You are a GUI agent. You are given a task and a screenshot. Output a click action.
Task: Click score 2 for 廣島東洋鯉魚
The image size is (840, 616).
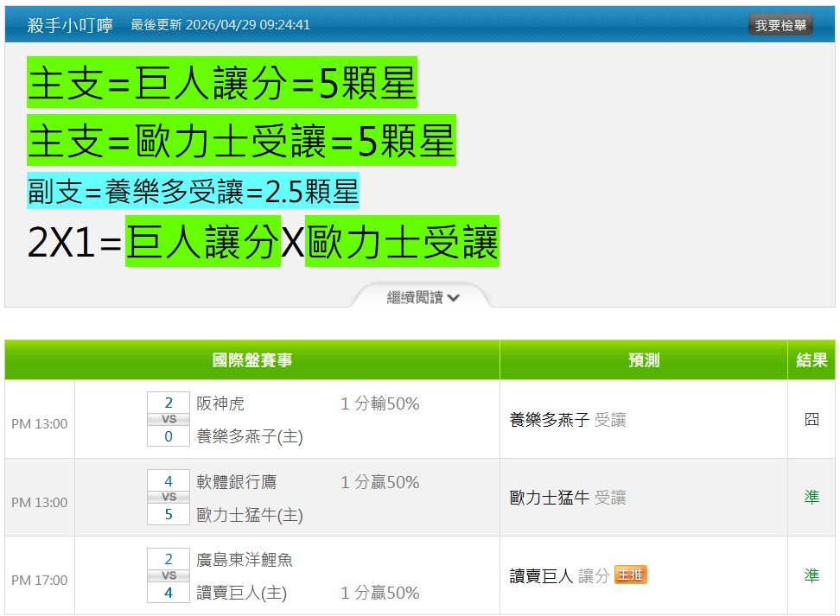tap(169, 559)
